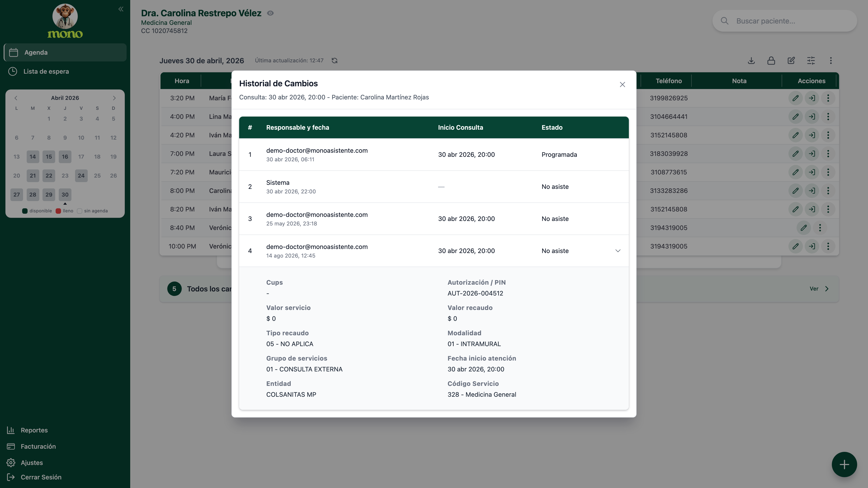This screenshot has height=488, width=868.
Task: Open Reportes in sidebar
Action: pos(27,430)
